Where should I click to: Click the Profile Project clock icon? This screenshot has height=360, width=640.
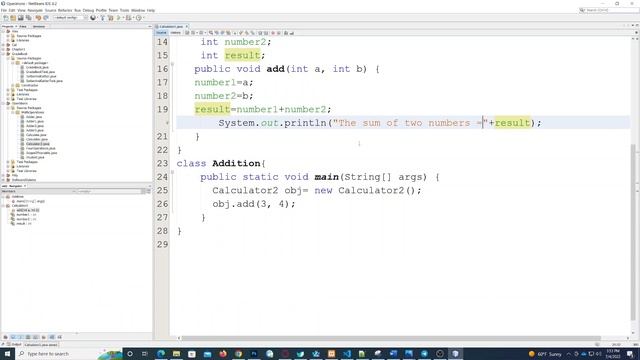139,18
